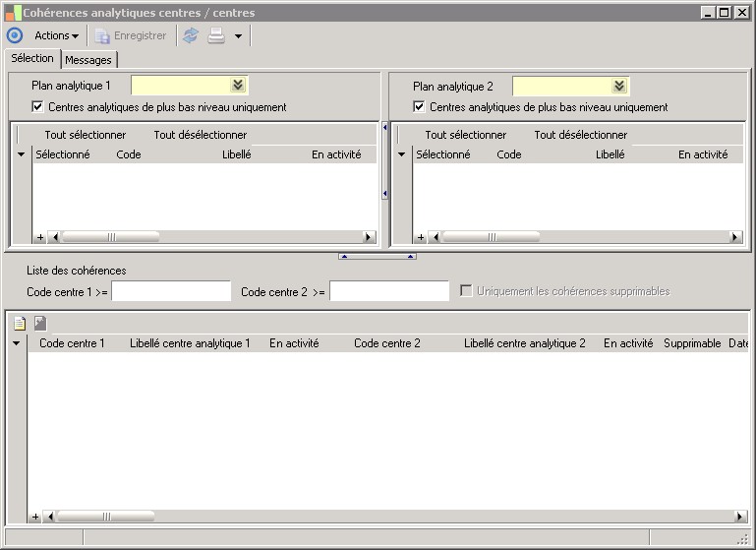Click Tout désélectionner in Plan 2 grid

coord(580,135)
